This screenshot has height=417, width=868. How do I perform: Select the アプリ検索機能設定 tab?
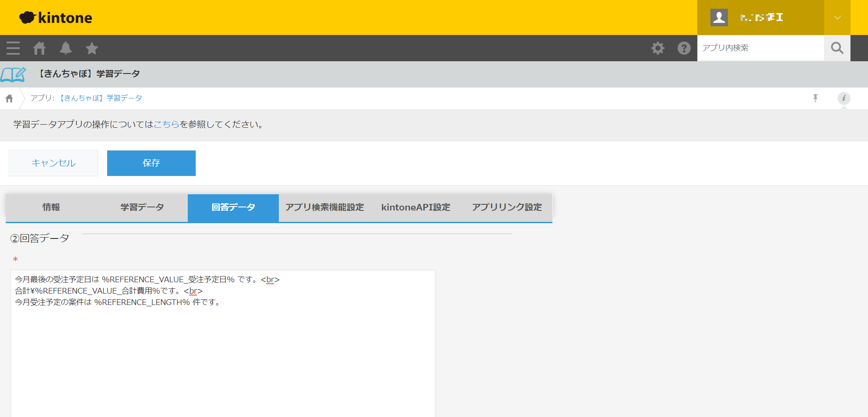click(x=324, y=207)
